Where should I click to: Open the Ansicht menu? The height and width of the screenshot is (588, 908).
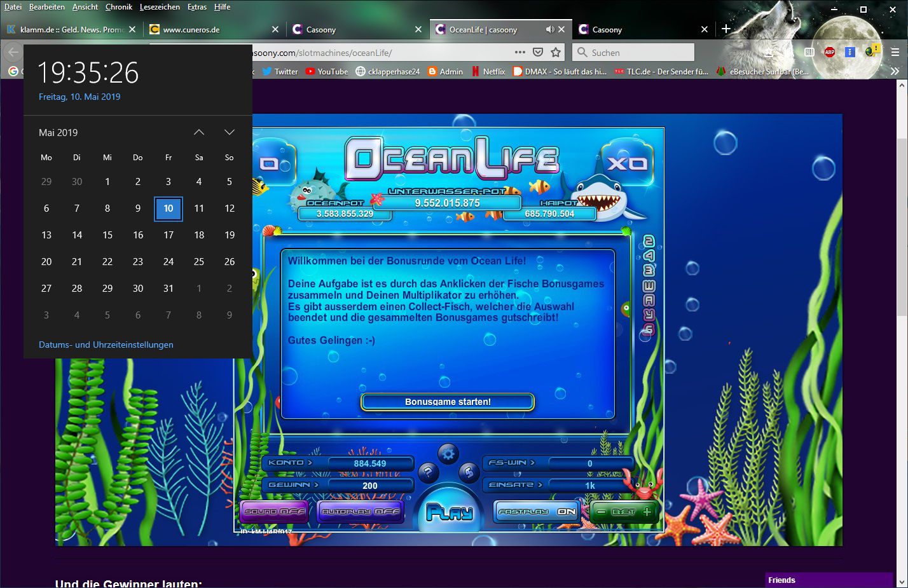[x=85, y=7]
